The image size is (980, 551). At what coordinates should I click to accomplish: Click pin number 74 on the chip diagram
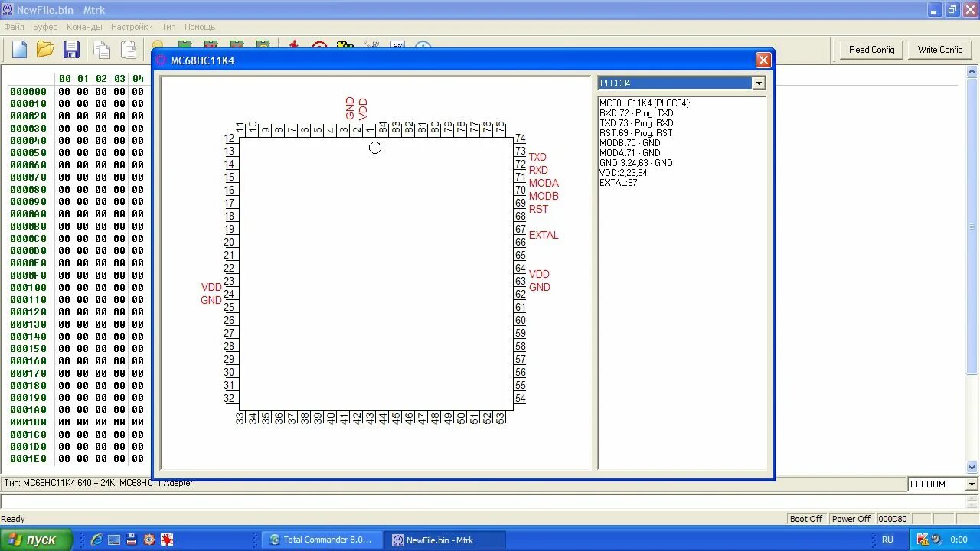tap(521, 139)
